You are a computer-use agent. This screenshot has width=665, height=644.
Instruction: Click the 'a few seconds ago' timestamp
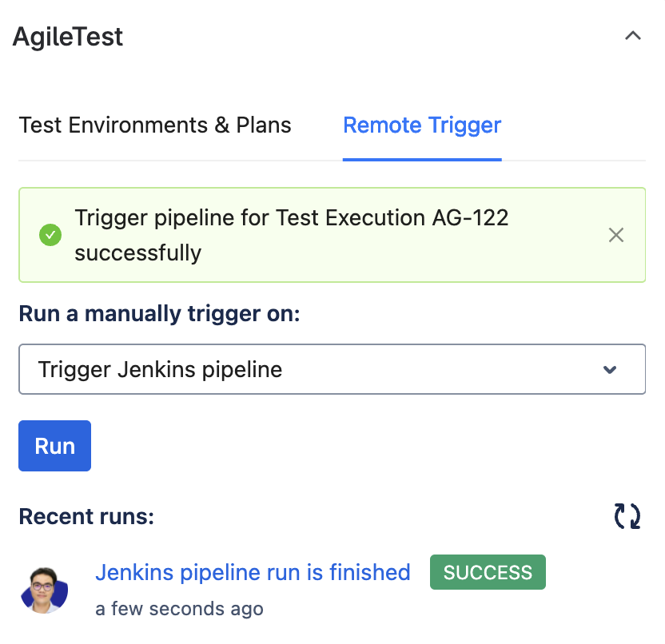[179, 609]
